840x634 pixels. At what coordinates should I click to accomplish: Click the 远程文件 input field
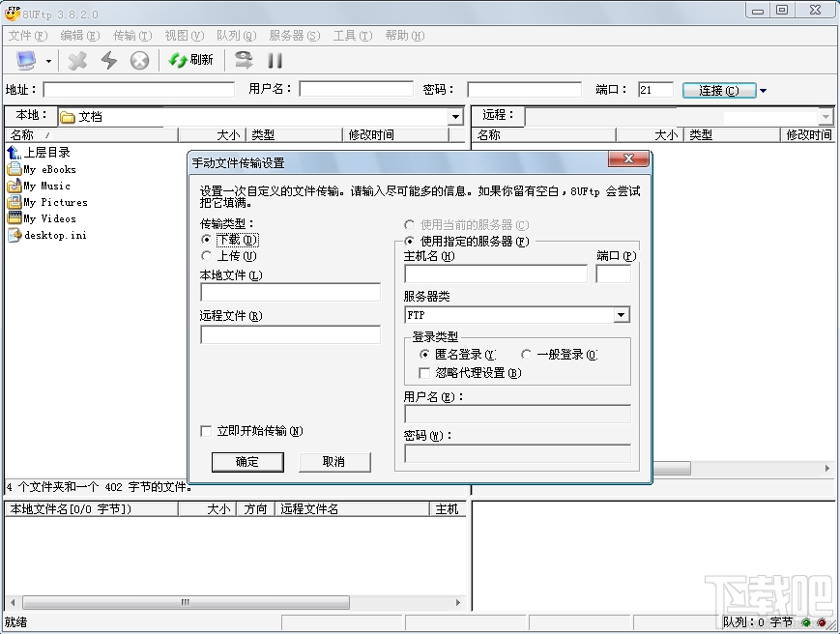290,334
